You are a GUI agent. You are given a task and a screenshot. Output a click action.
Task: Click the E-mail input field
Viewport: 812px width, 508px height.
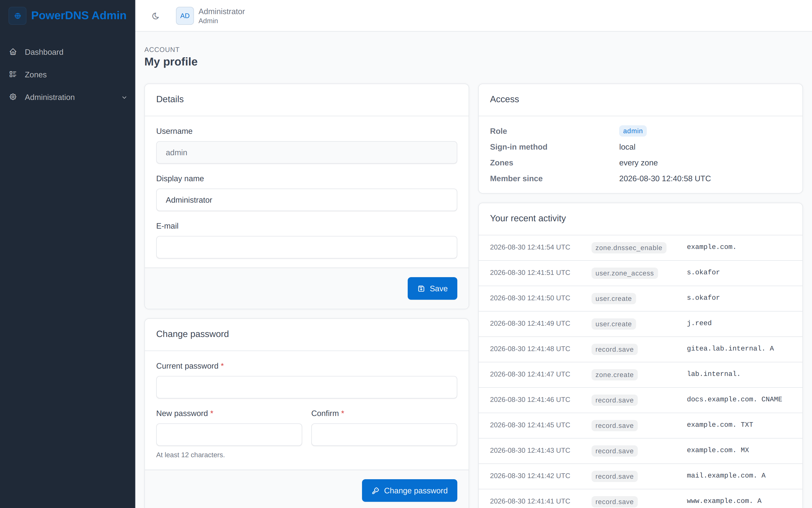coord(306,247)
